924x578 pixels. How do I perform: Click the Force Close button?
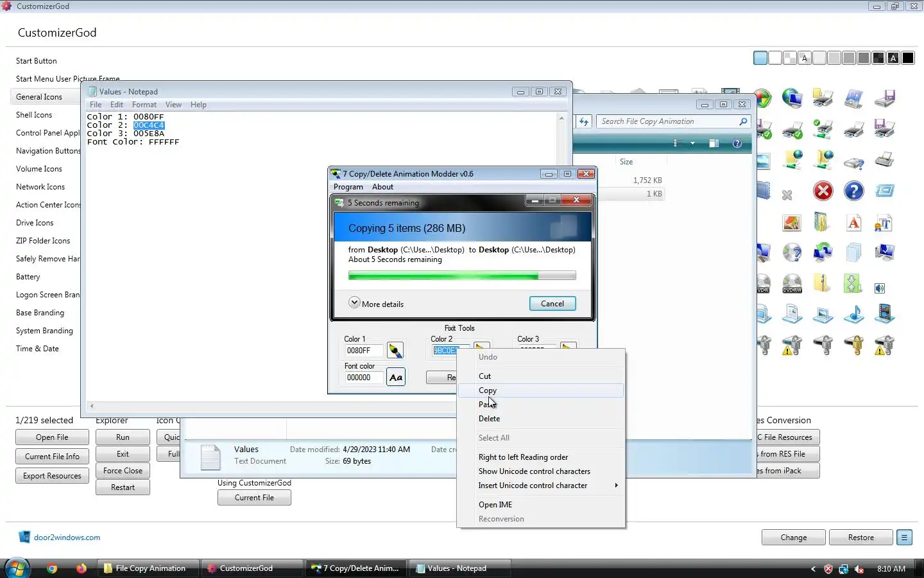(x=123, y=471)
